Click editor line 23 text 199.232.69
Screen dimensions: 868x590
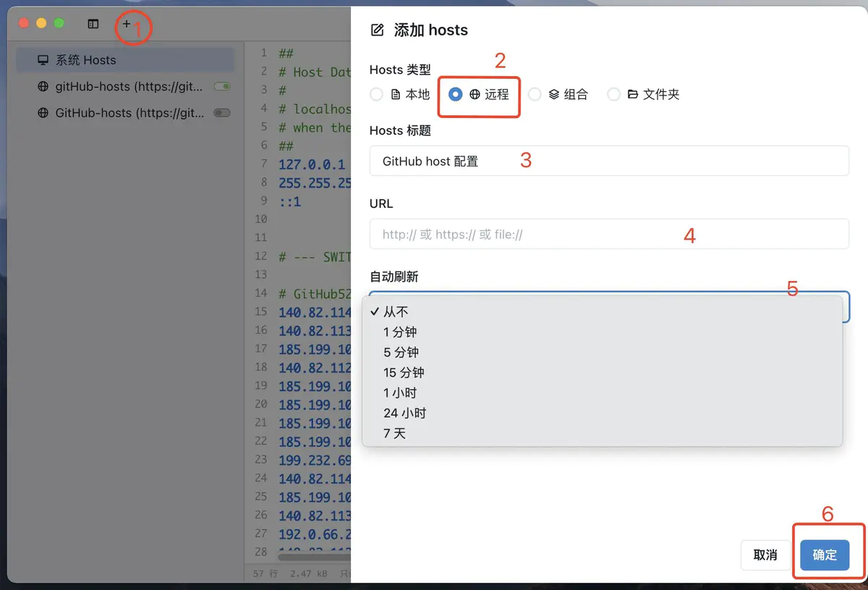click(x=315, y=460)
